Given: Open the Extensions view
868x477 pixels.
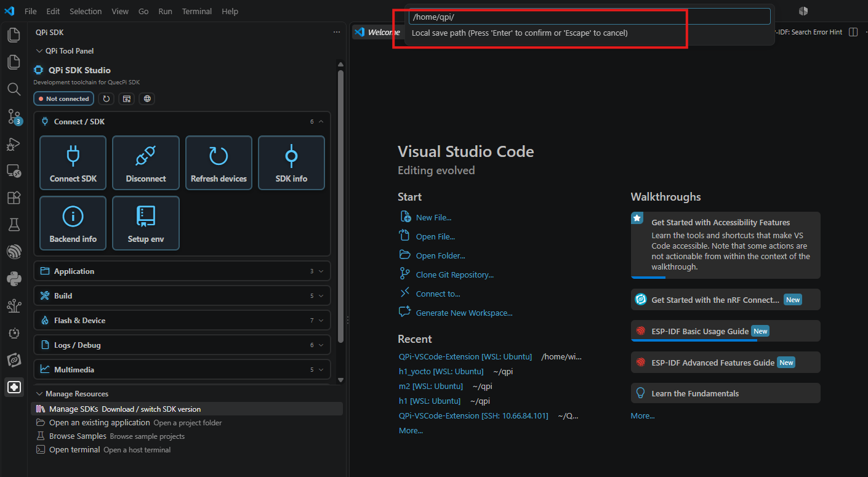Looking at the screenshot, I should coord(14,198).
